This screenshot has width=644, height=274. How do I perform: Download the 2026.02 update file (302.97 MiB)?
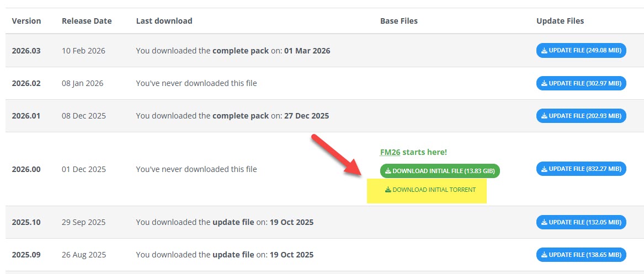coord(581,83)
